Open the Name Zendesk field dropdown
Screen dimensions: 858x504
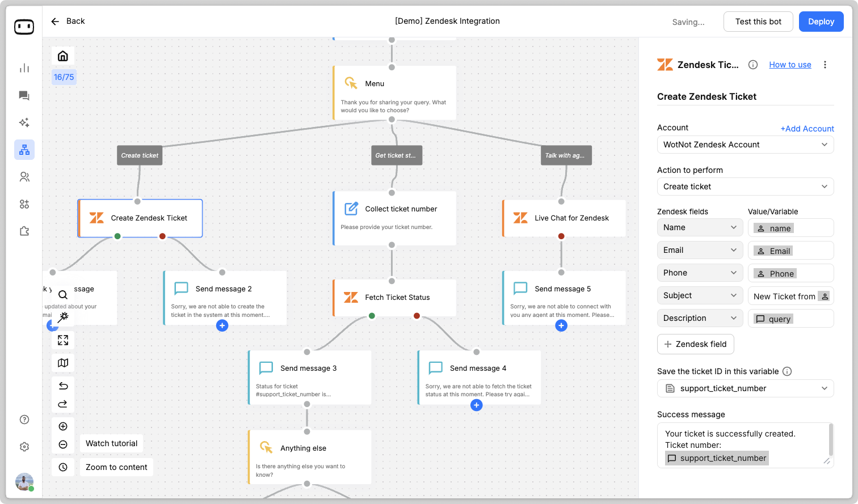tap(700, 227)
